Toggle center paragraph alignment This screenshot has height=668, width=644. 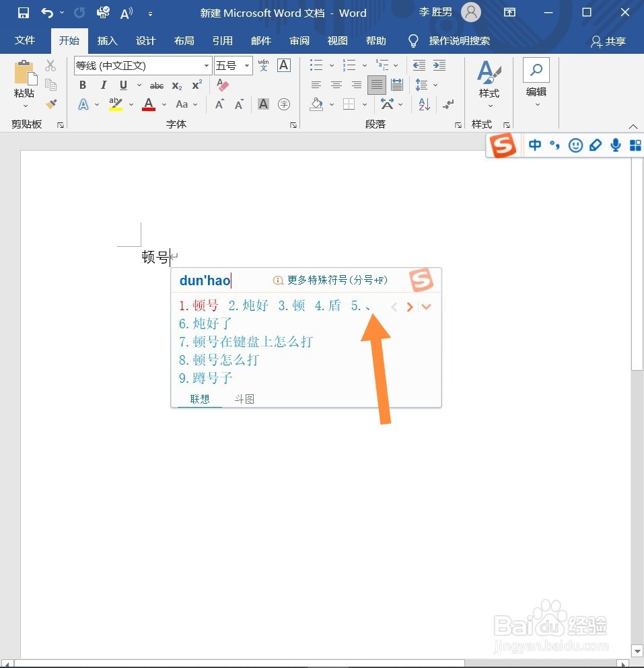coord(336,85)
